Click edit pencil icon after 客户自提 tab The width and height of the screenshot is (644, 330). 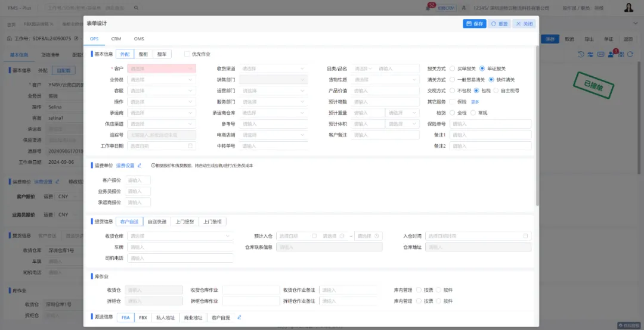click(239, 317)
